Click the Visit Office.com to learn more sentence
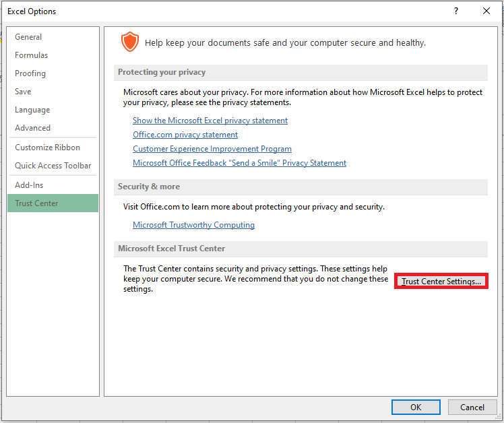 click(x=254, y=207)
